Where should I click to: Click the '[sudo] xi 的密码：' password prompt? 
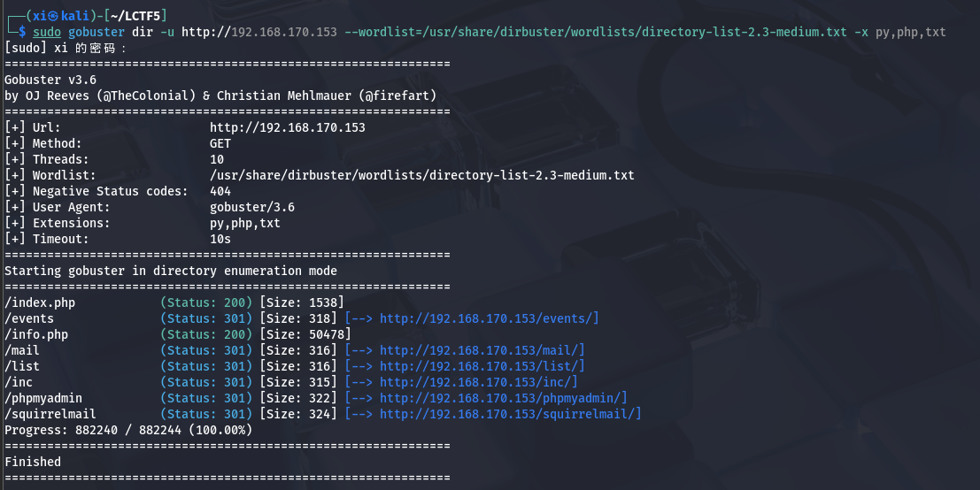(x=65, y=48)
